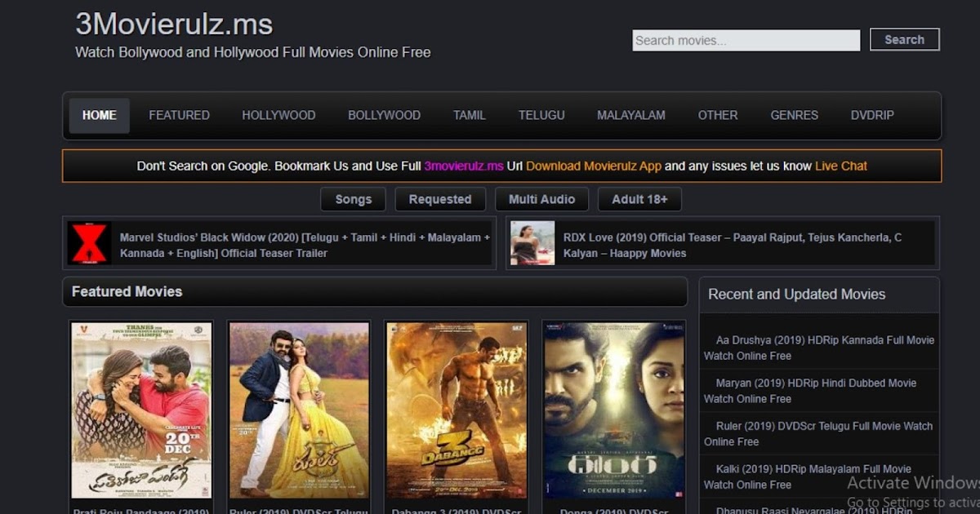Open the RDX Love teaser thumbnail
980x514 pixels.
point(532,243)
